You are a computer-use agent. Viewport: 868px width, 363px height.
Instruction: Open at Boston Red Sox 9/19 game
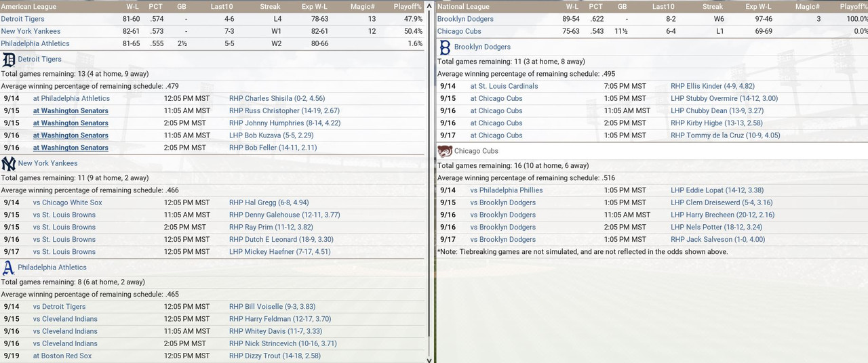click(62, 356)
